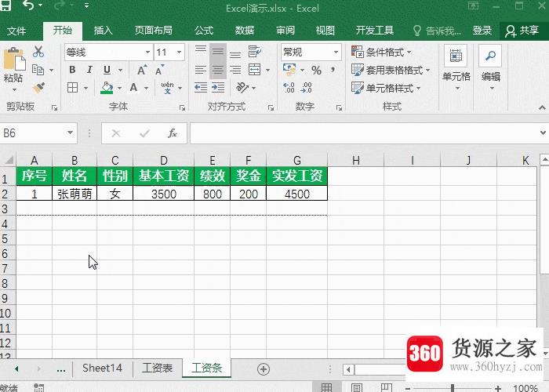
Task: Click the Paste clipboard icon
Action: (13, 58)
